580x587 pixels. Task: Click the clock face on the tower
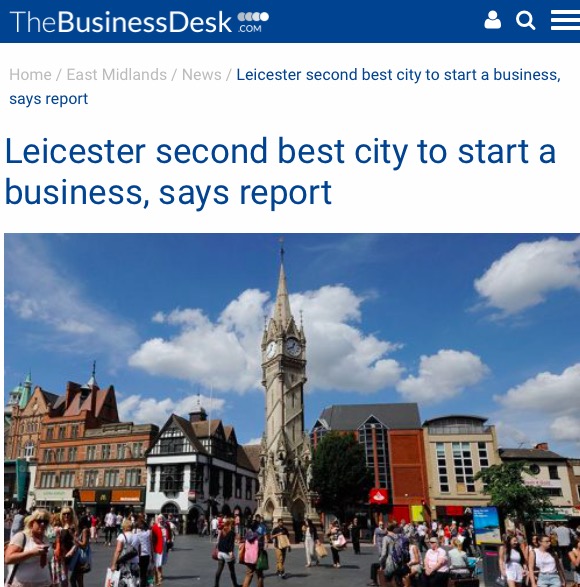(x=293, y=347)
